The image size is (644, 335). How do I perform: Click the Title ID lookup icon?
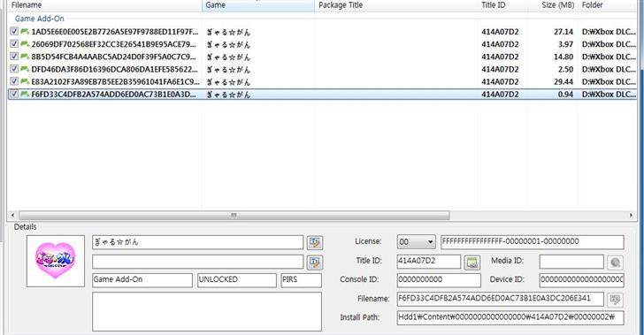(471, 263)
